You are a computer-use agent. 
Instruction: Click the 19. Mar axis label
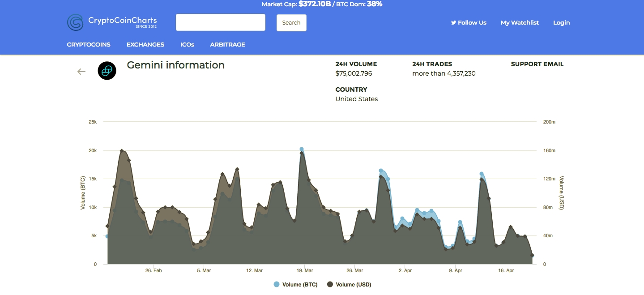click(x=304, y=270)
